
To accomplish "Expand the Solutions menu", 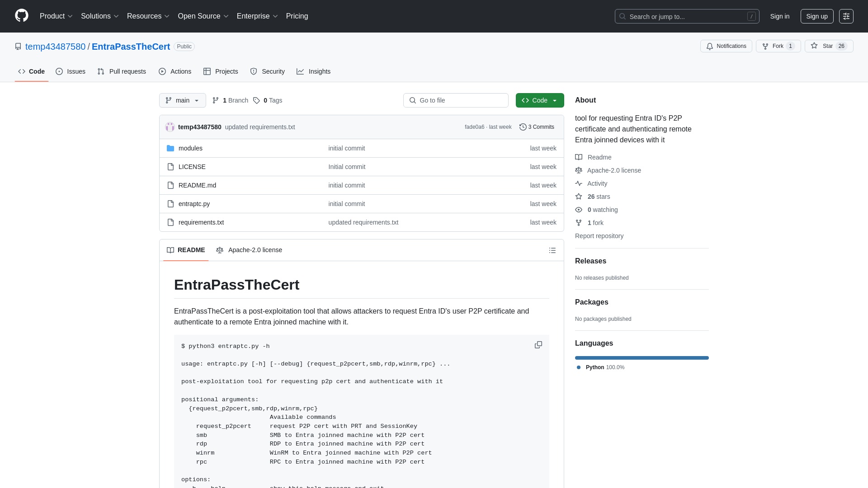I will pyautogui.click(x=100, y=16).
